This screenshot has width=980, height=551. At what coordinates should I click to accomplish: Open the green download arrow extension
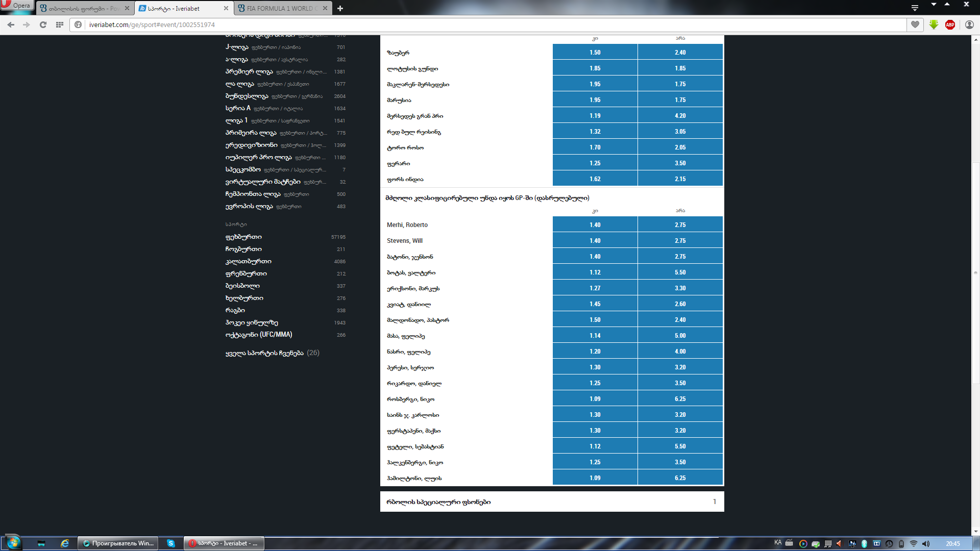tap(934, 24)
